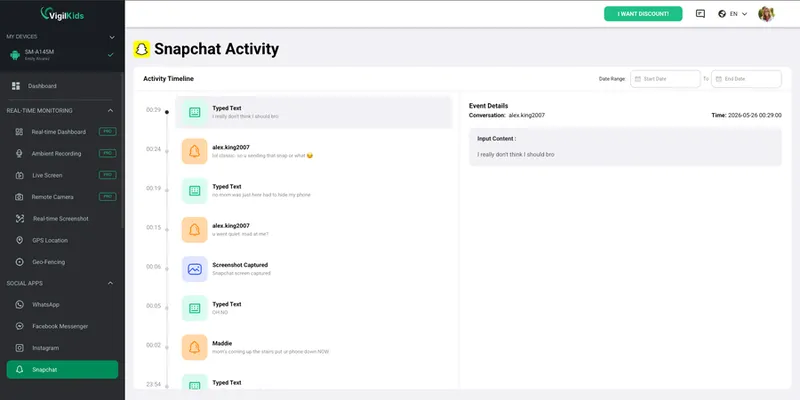This screenshot has height=400, width=800.
Task: Click the Activity Timeline heading
Action: pyautogui.click(x=168, y=79)
